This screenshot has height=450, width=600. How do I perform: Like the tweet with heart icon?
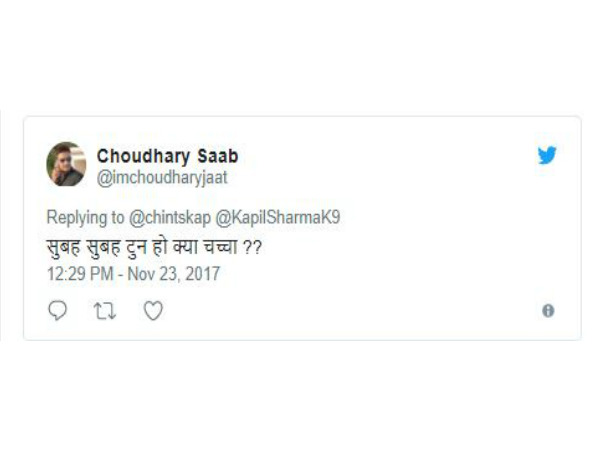153,310
